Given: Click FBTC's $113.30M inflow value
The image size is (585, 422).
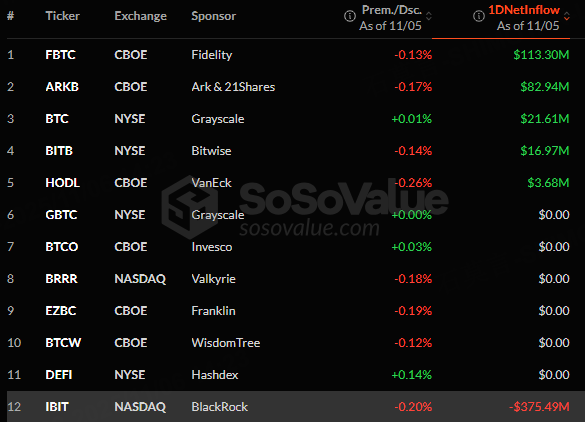Looking at the screenshot, I should (541, 55).
